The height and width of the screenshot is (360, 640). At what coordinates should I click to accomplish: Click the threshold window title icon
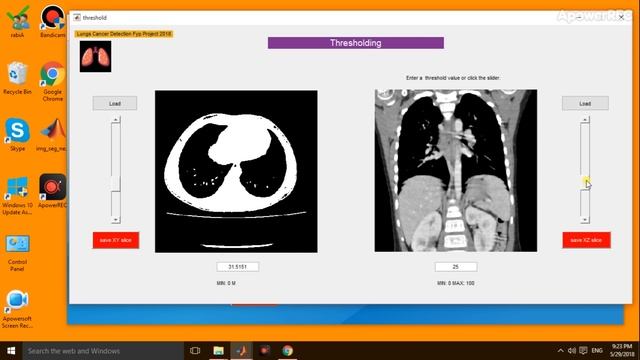tap(77, 18)
